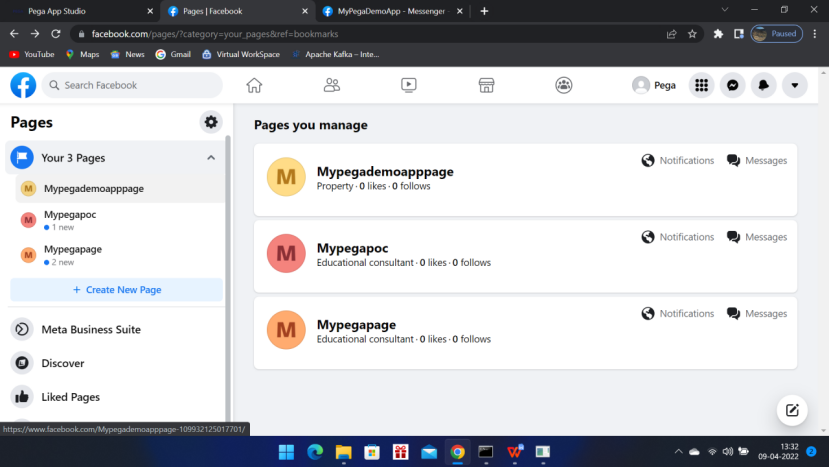Open File Explorer from taskbar
The height and width of the screenshot is (467, 830).
click(x=344, y=452)
